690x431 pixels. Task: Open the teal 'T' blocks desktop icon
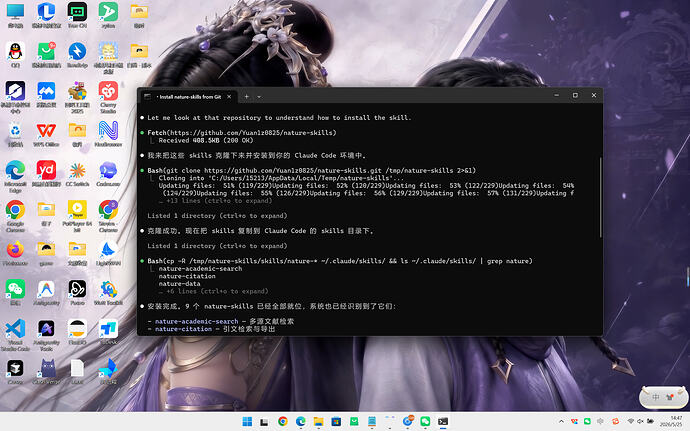(x=108, y=329)
